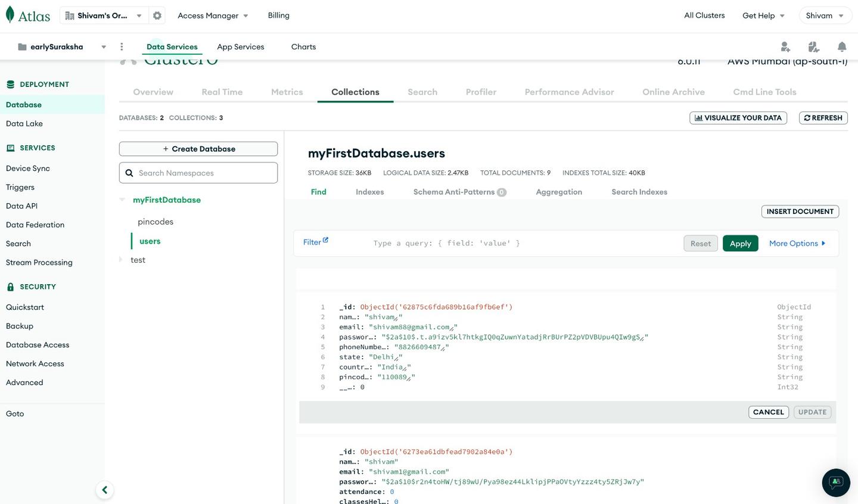Expand the test database node

coord(121,260)
